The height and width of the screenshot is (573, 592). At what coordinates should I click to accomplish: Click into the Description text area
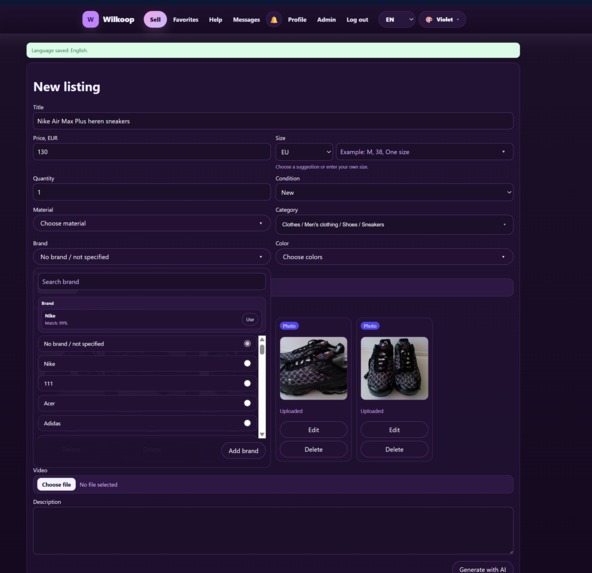273,531
